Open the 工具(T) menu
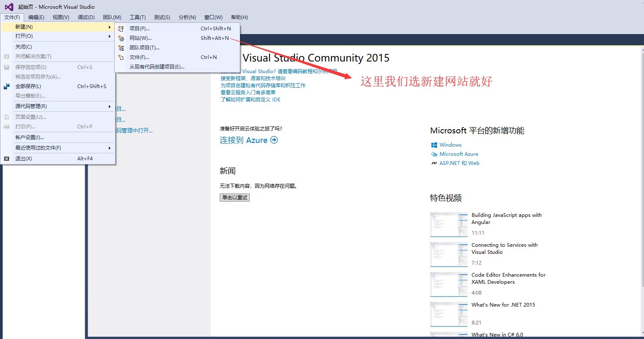This screenshot has width=644, height=339. pyautogui.click(x=138, y=17)
